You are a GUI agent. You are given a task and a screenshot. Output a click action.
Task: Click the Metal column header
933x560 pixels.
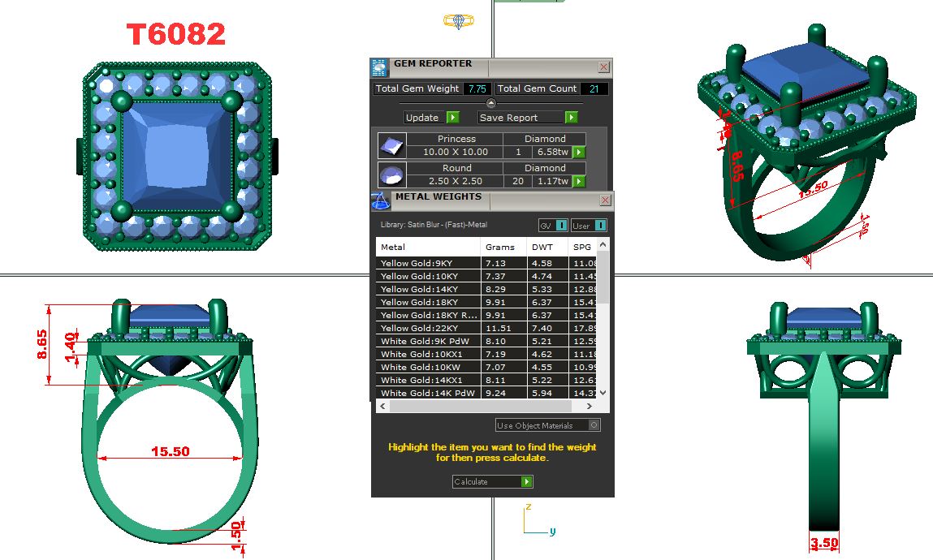click(x=428, y=247)
